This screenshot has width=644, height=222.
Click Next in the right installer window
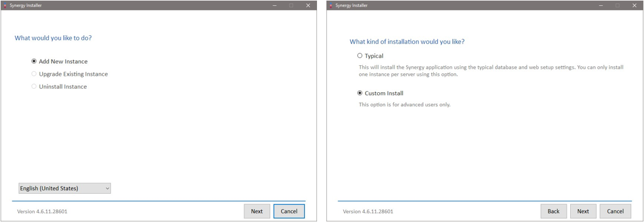click(583, 211)
